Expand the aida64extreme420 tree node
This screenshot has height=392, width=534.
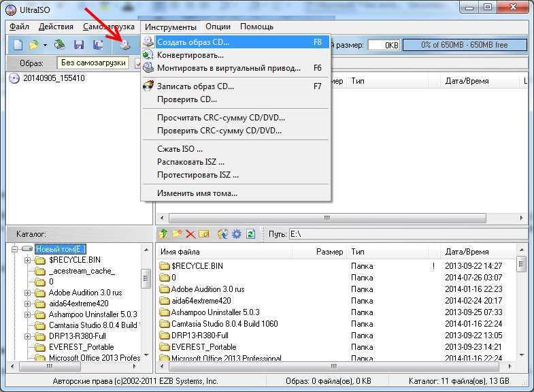pos(28,304)
